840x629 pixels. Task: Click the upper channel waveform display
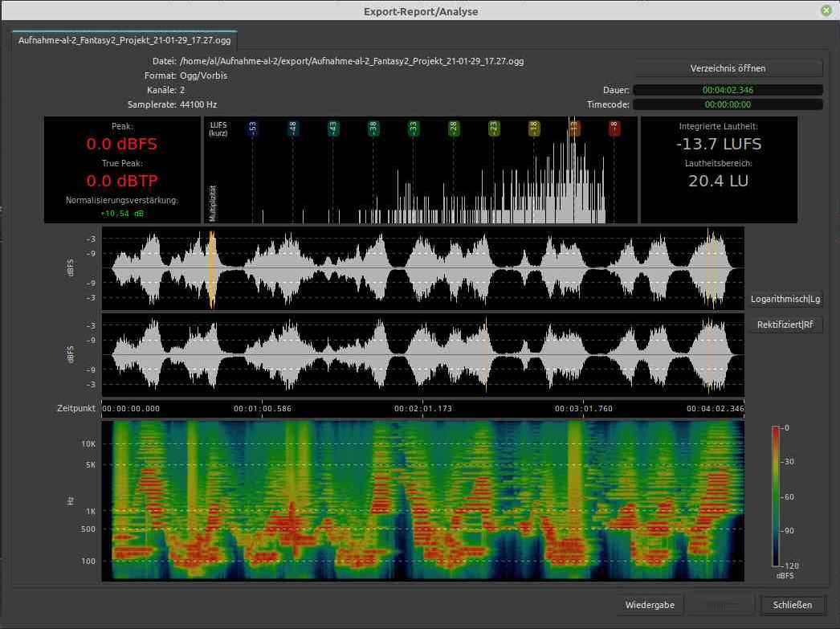[x=422, y=268]
